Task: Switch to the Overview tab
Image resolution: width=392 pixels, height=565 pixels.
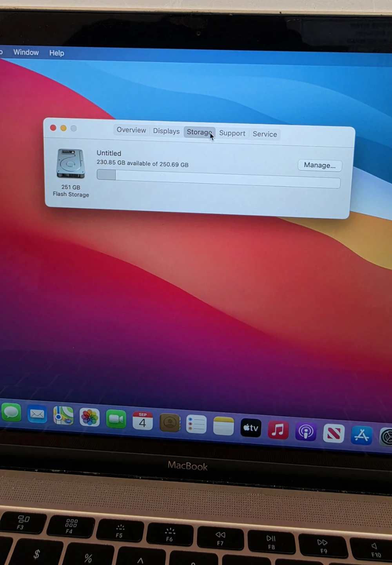Action: [131, 130]
